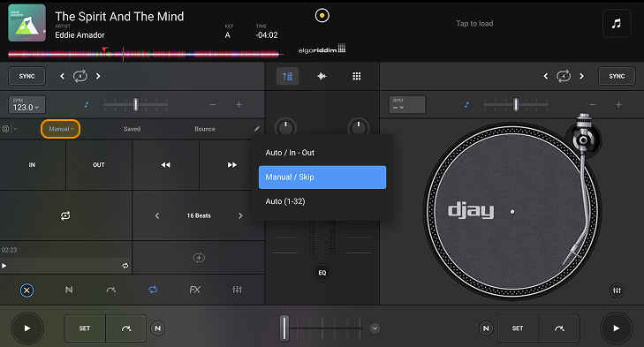Toggle right deck SYNC
Image resolution: width=644 pixels, height=347 pixels.
pos(617,76)
